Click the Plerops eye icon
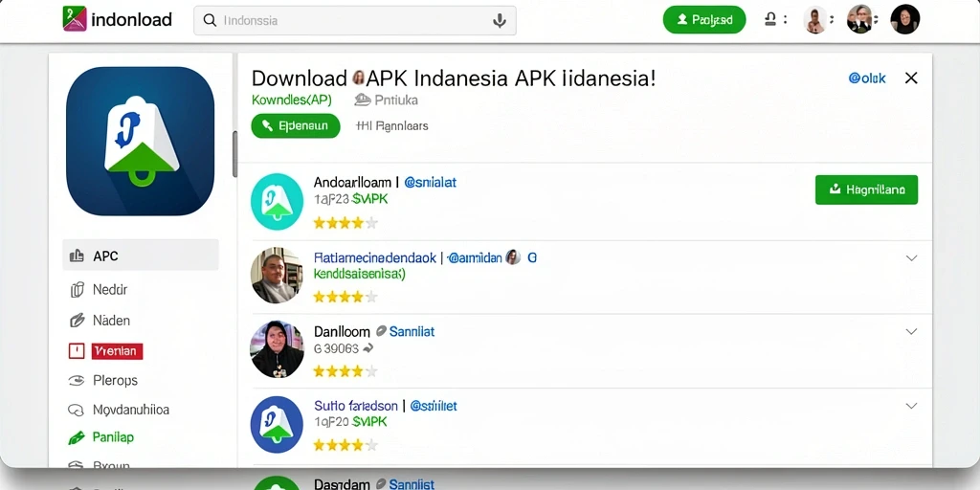 pyautogui.click(x=77, y=380)
